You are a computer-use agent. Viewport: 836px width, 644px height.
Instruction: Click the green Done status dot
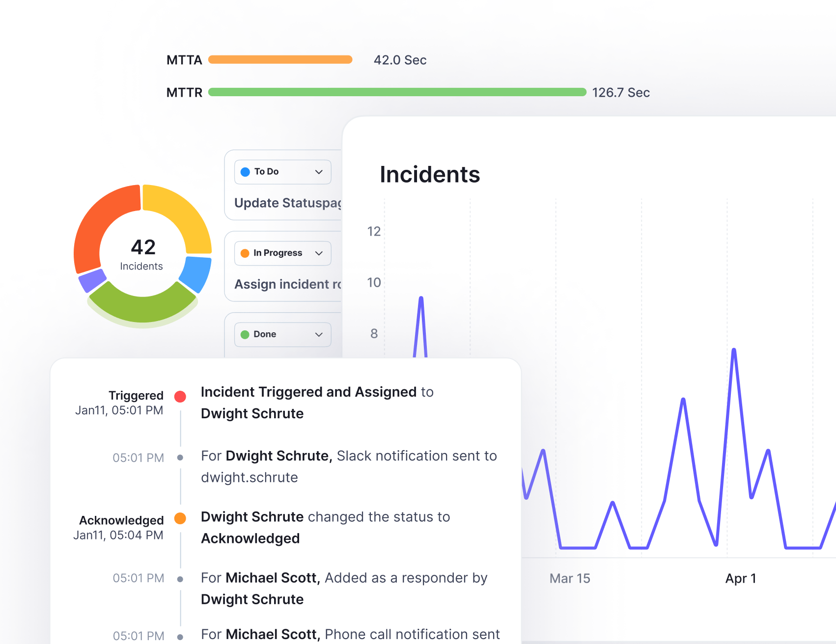point(245,335)
